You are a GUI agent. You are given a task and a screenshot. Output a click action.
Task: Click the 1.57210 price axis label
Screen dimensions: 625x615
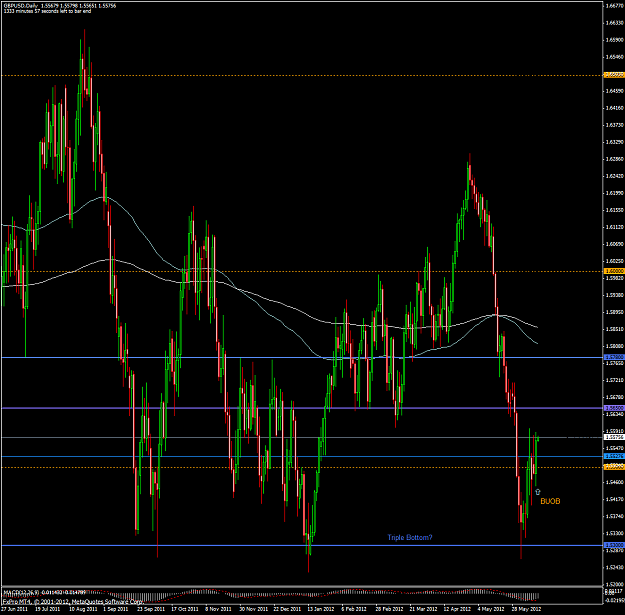[614, 380]
